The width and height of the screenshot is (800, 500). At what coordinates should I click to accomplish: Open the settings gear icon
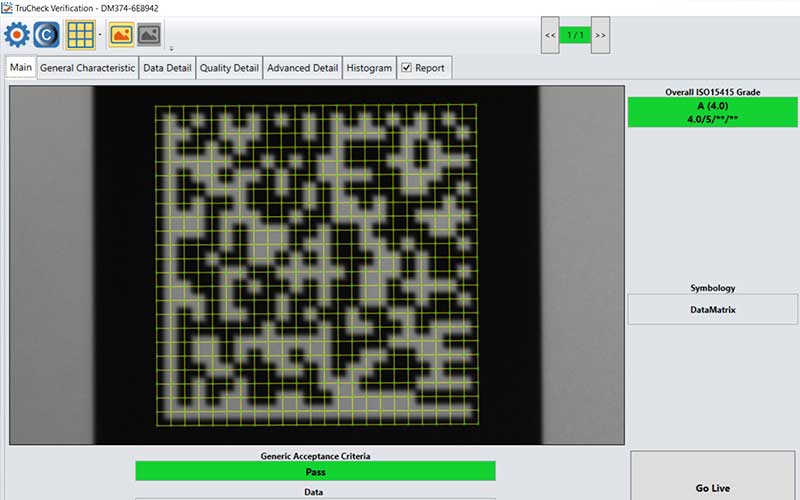(17, 35)
